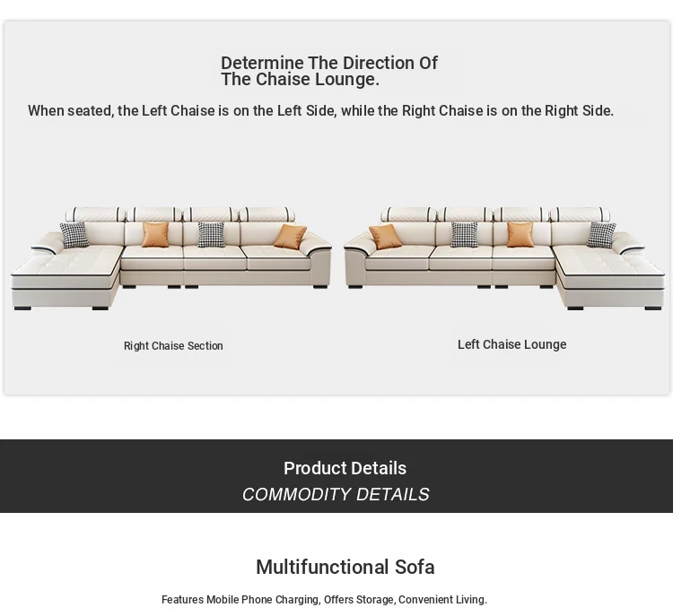Click the center houndstooth pillow on the left sofa

pos(211,234)
